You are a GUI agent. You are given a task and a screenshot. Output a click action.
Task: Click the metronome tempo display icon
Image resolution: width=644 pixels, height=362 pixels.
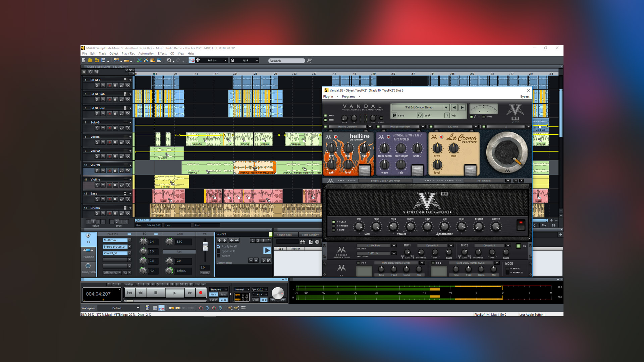(x=261, y=290)
